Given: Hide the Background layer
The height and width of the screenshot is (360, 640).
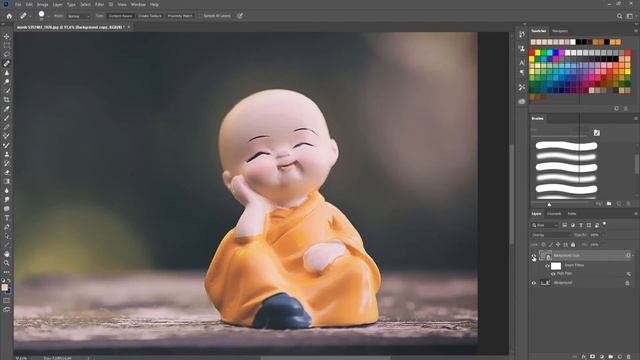Looking at the screenshot, I should [533, 282].
